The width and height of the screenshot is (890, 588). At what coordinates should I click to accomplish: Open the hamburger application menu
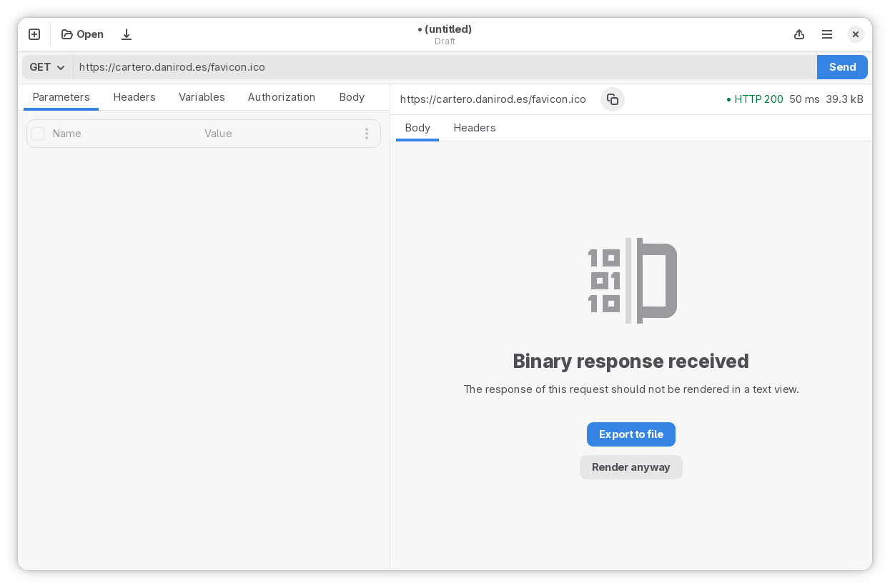tap(826, 34)
